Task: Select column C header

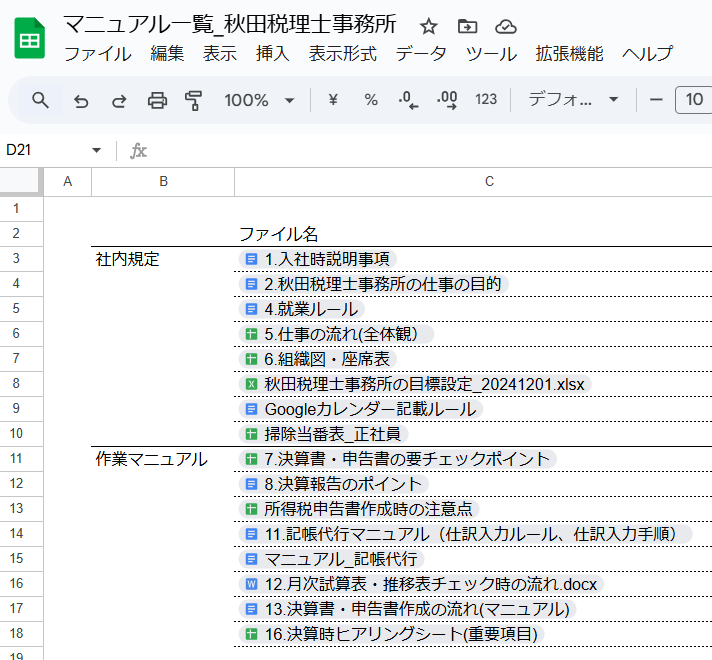Action: coord(473,182)
